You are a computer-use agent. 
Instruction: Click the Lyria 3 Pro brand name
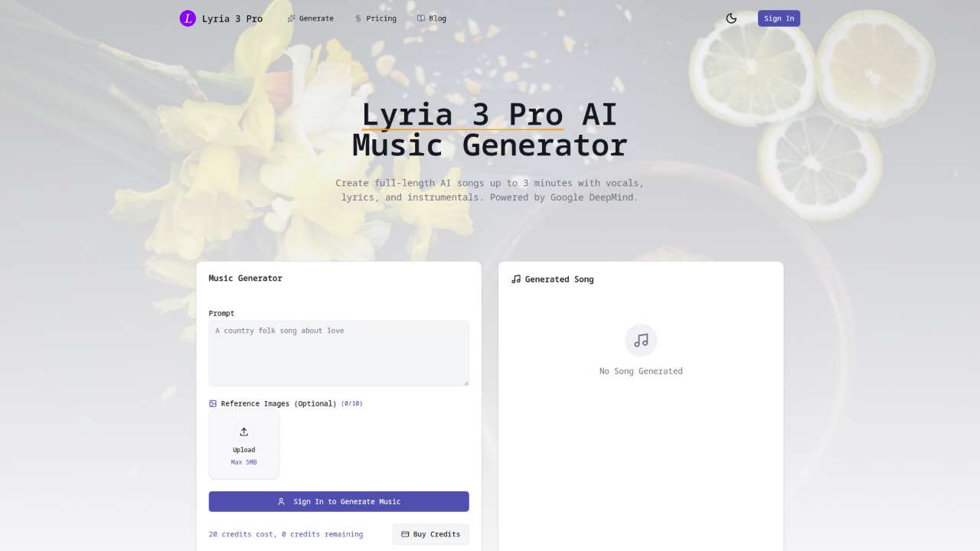232,18
